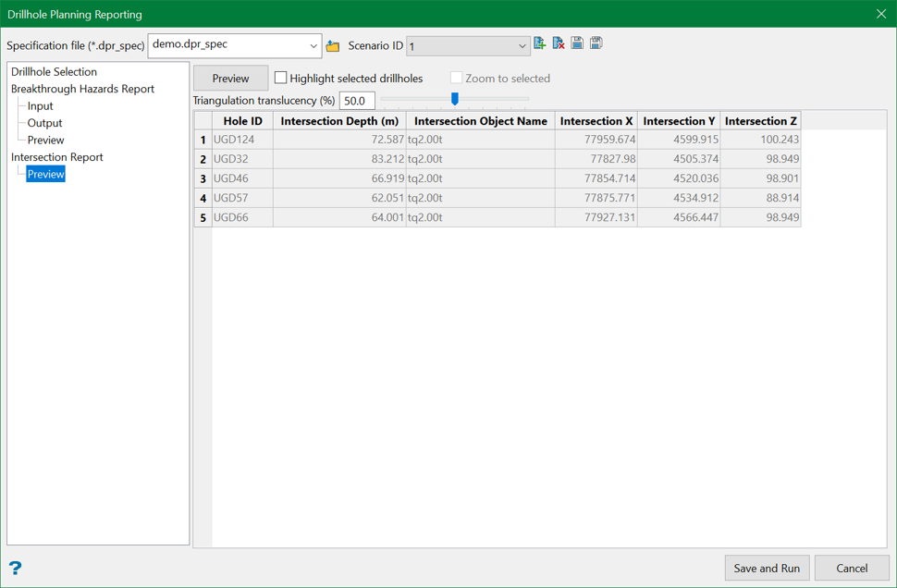Image resolution: width=897 pixels, height=588 pixels.
Task: Click the Cancel button
Action: (x=851, y=568)
